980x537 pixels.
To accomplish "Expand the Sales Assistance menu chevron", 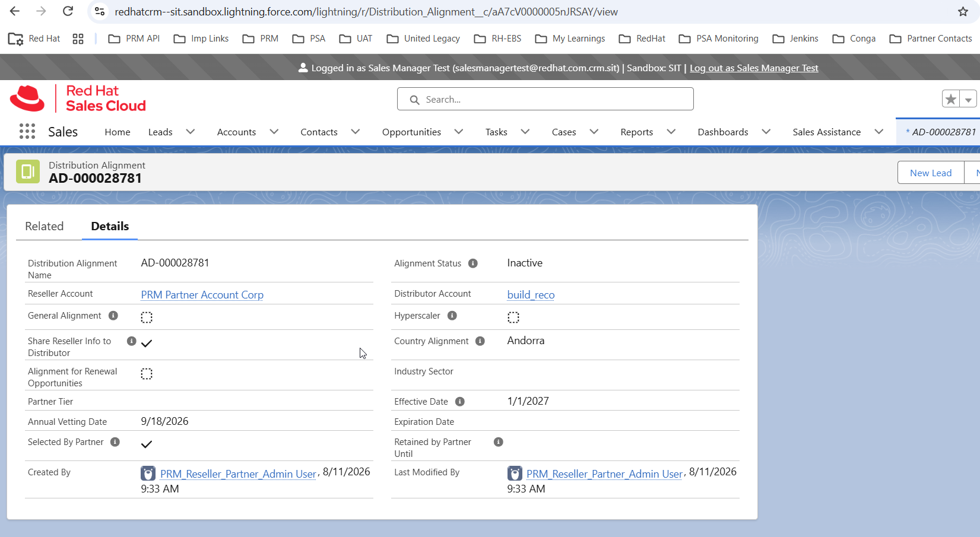I will click(879, 132).
